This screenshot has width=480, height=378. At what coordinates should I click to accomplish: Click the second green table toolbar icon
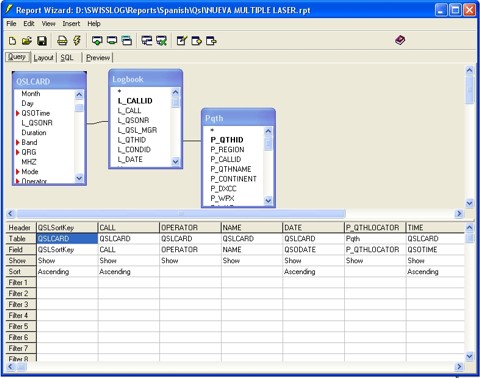click(x=112, y=41)
